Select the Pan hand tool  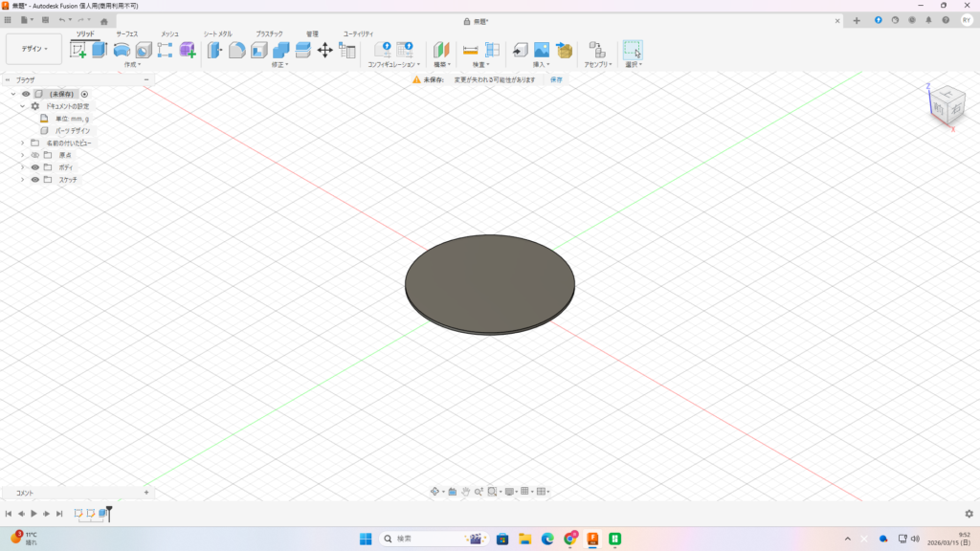[465, 492]
